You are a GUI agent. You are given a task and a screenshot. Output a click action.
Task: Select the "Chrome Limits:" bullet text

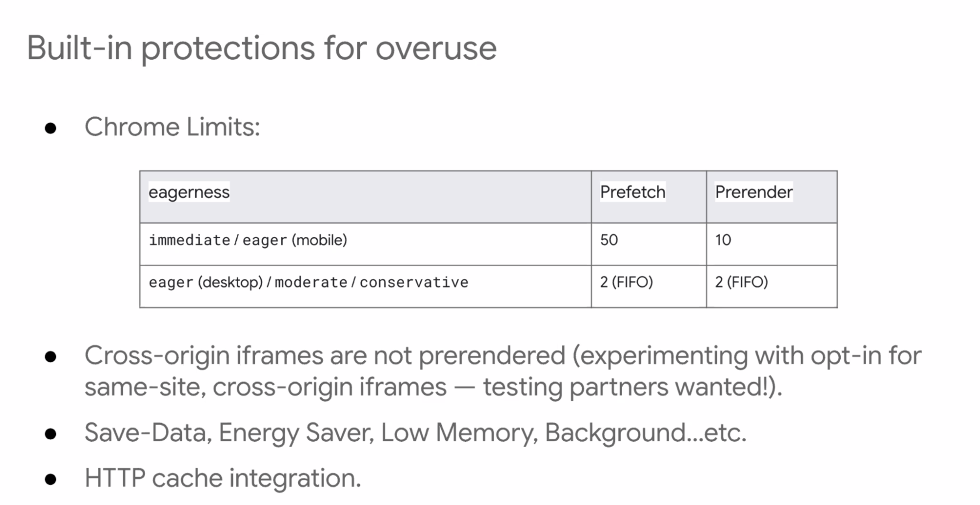point(172,127)
